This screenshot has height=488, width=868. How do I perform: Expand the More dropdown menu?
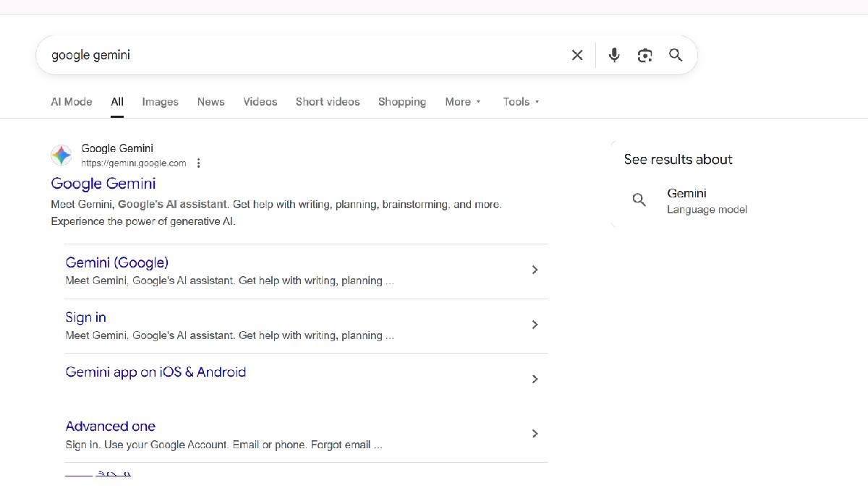click(x=463, y=102)
